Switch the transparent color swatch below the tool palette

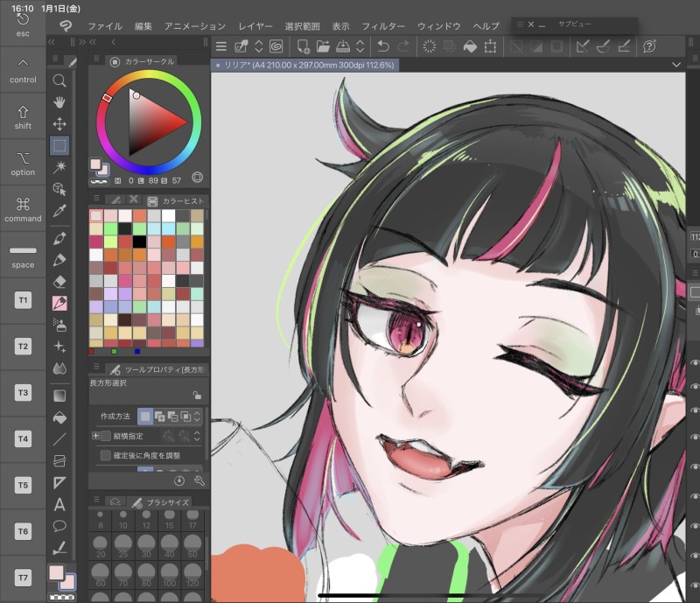pos(62,597)
